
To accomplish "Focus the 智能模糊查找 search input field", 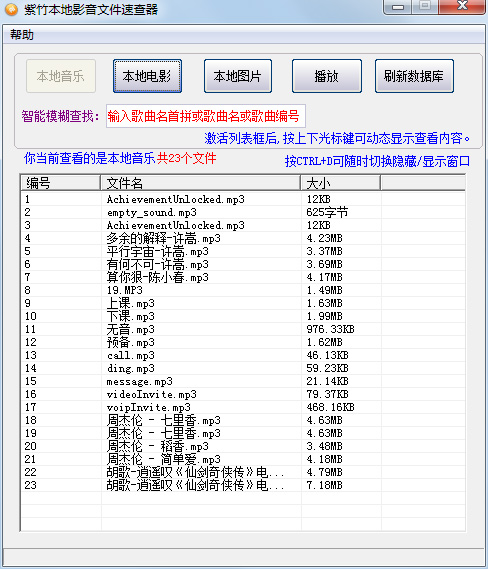I will coord(205,116).
